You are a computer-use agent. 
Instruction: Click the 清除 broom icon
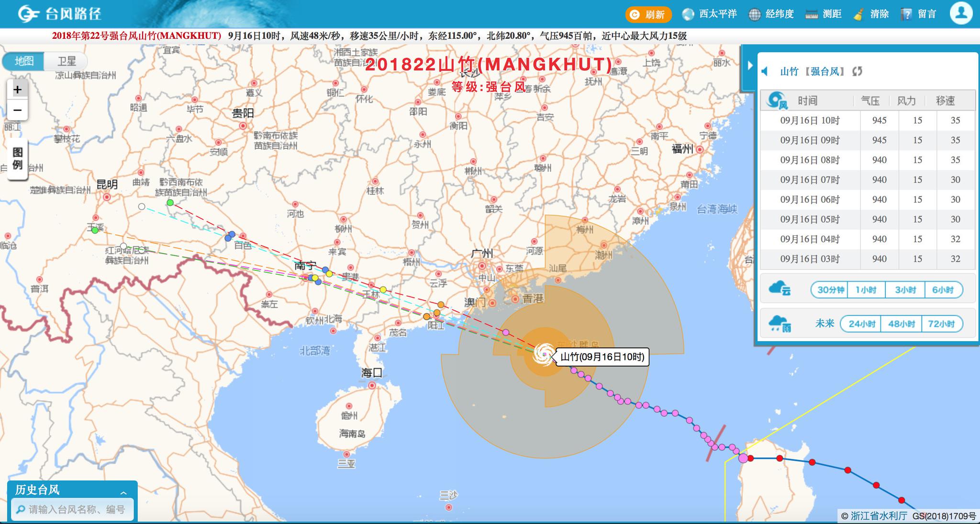tap(858, 14)
